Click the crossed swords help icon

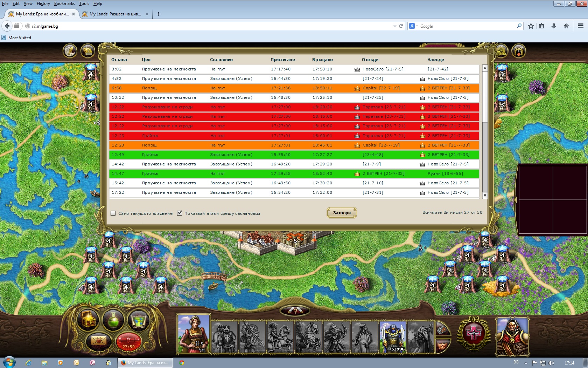[x=295, y=311]
